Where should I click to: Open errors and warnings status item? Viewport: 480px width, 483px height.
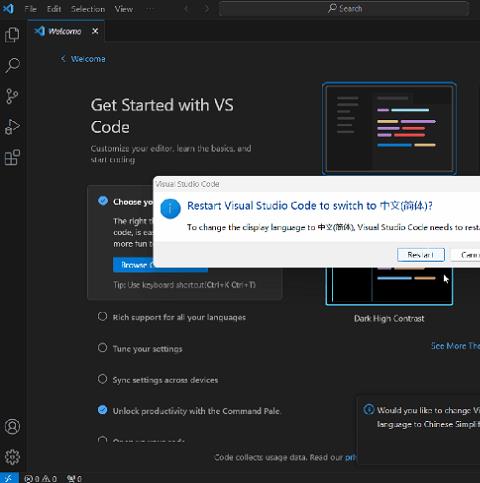click(40, 479)
